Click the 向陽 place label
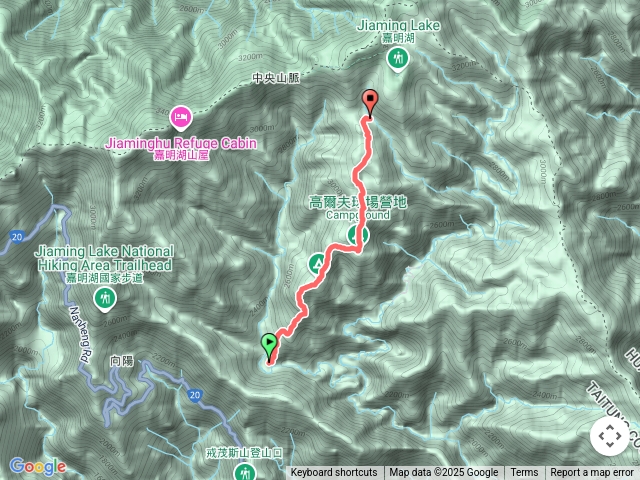The image size is (640, 480). 122,361
